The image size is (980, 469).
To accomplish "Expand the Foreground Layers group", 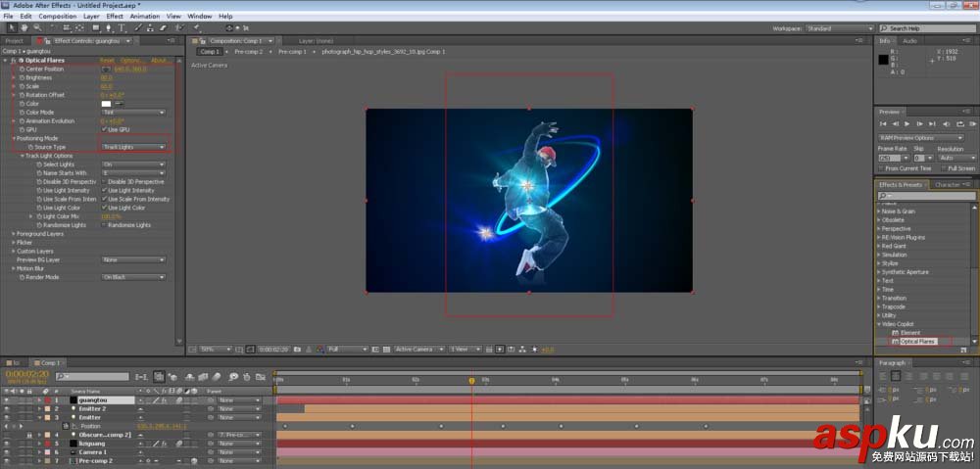I will click(13, 233).
